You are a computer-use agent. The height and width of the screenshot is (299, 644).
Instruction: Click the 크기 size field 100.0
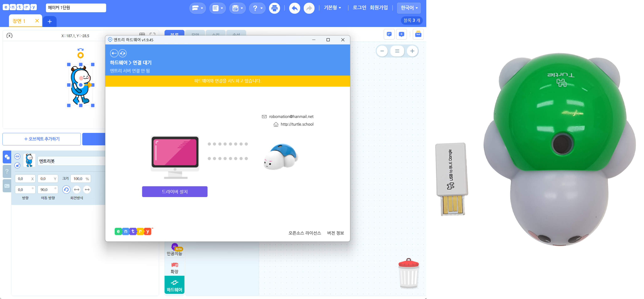tap(81, 179)
